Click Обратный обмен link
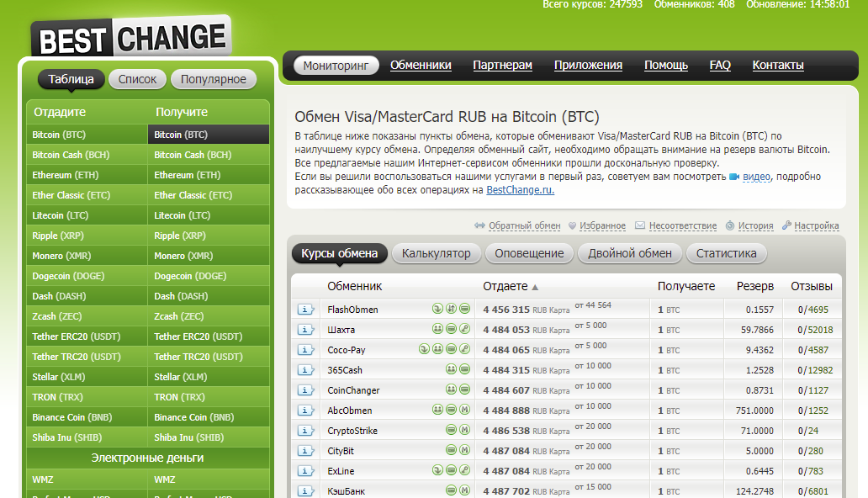Viewport: 868px width, 498px height. 524,226
